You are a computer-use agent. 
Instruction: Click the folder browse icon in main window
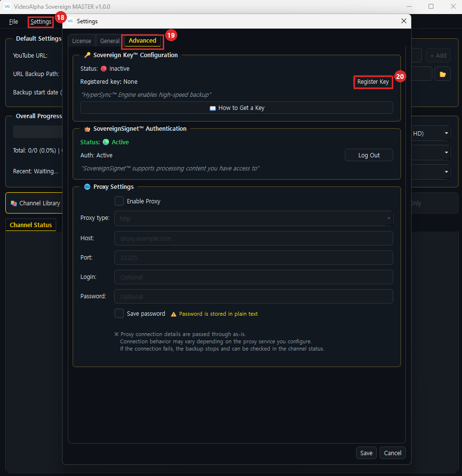pos(443,74)
